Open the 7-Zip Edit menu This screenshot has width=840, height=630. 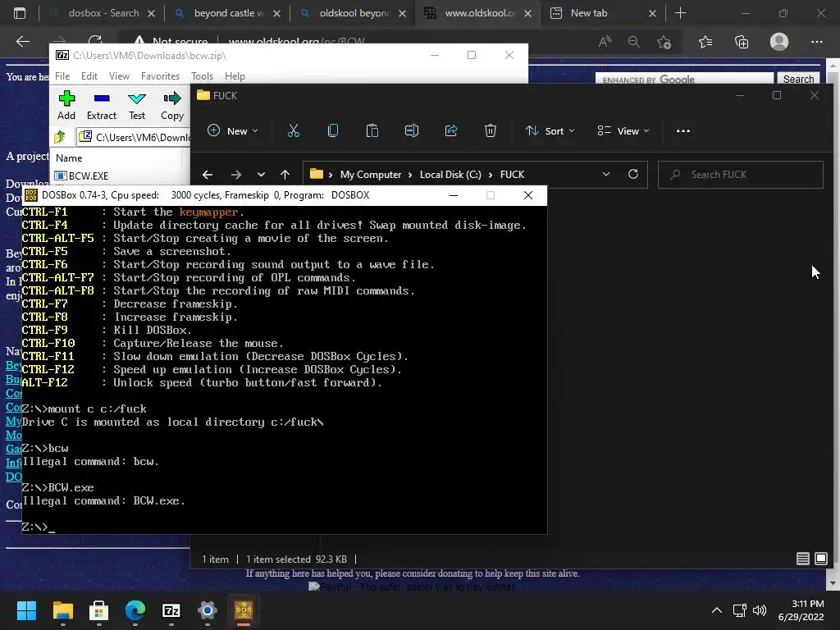[89, 76]
